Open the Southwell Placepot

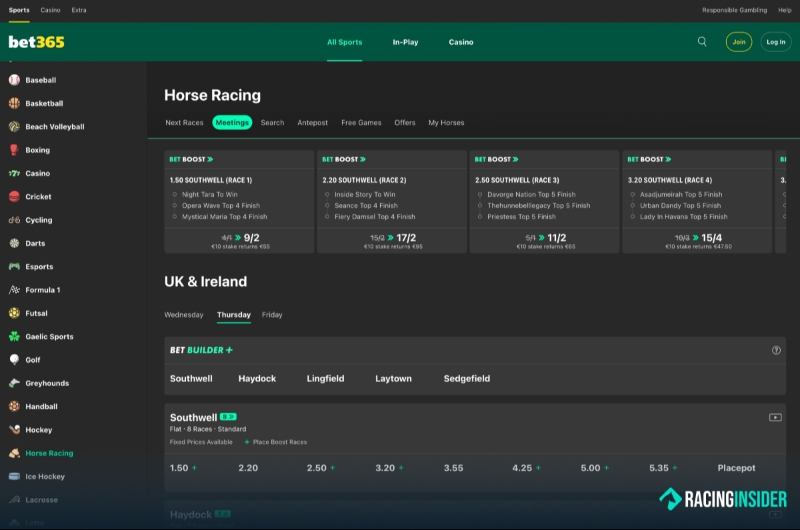tap(736, 468)
